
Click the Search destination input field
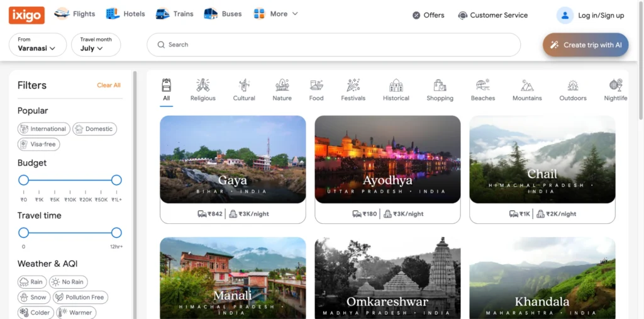(x=334, y=45)
